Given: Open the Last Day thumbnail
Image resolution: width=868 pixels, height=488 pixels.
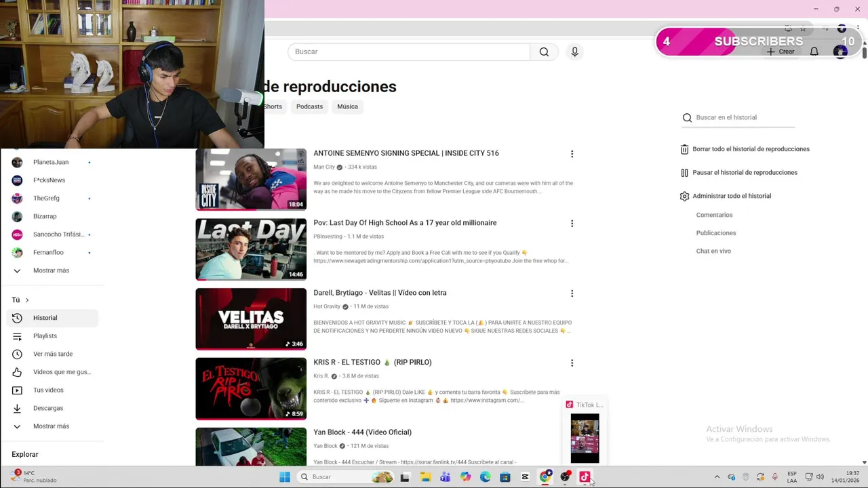Looking at the screenshot, I should click(x=251, y=249).
